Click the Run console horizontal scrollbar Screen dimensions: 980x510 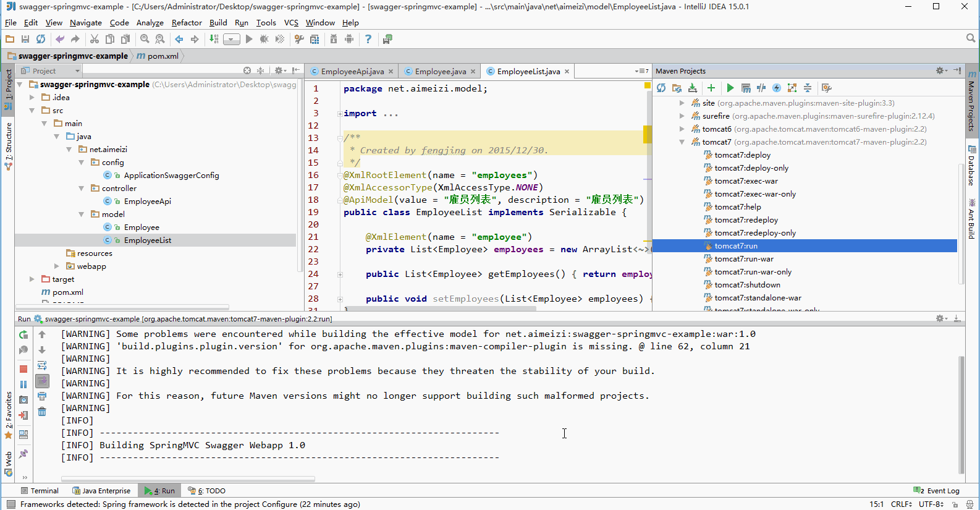click(188, 479)
